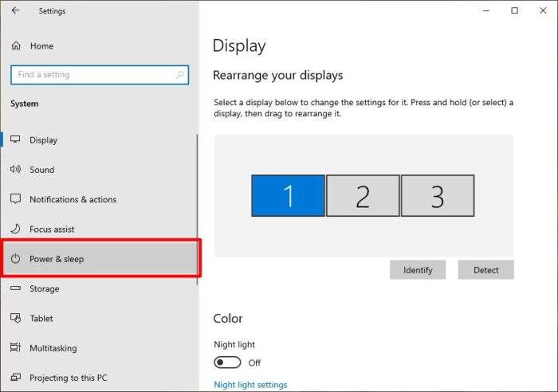The height and width of the screenshot is (392, 558).
Task: Maximize the Settings window
Action: coord(514,10)
